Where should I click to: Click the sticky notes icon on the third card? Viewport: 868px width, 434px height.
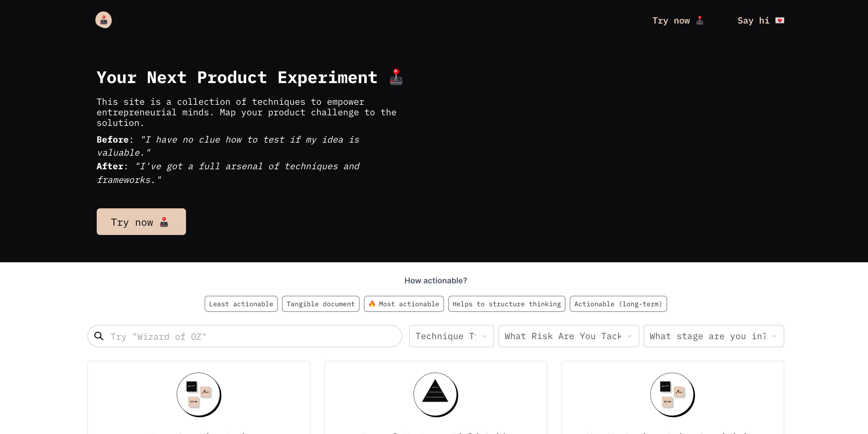[x=672, y=394]
